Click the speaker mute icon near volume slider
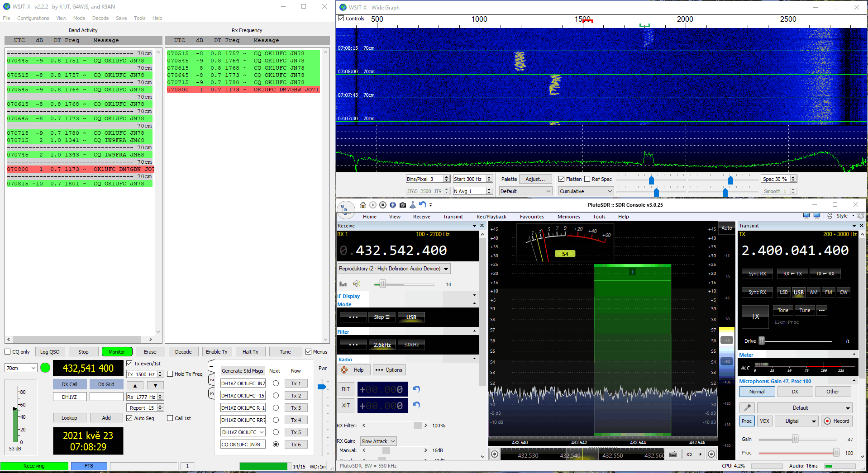The image size is (868, 473). pyautogui.click(x=357, y=284)
